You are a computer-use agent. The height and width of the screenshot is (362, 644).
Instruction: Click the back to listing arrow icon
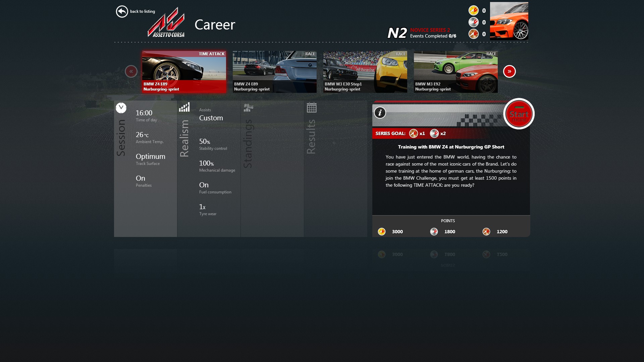coord(121,11)
